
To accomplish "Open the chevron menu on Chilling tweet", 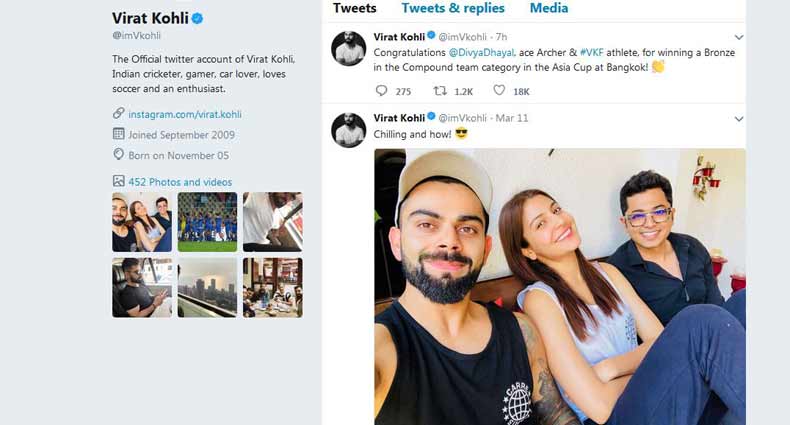I will pyautogui.click(x=739, y=119).
